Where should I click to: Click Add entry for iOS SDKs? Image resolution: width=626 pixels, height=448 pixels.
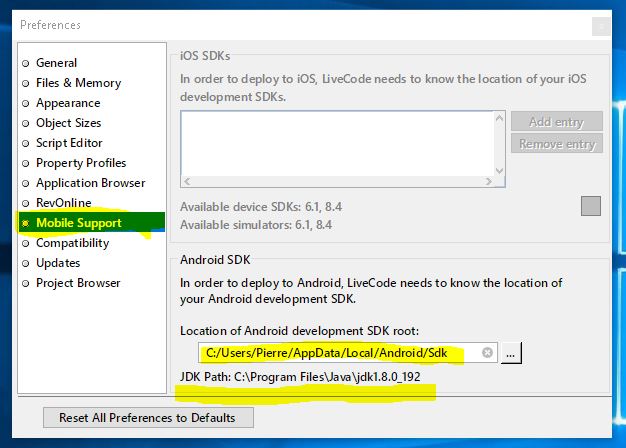click(557, 121)
